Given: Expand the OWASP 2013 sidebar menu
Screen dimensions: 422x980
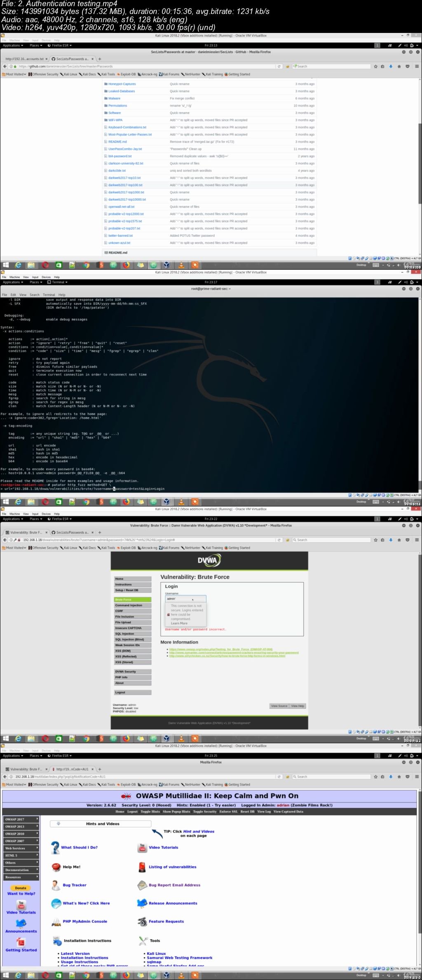Looking at the screenshot, I should (x=21, y=826).
